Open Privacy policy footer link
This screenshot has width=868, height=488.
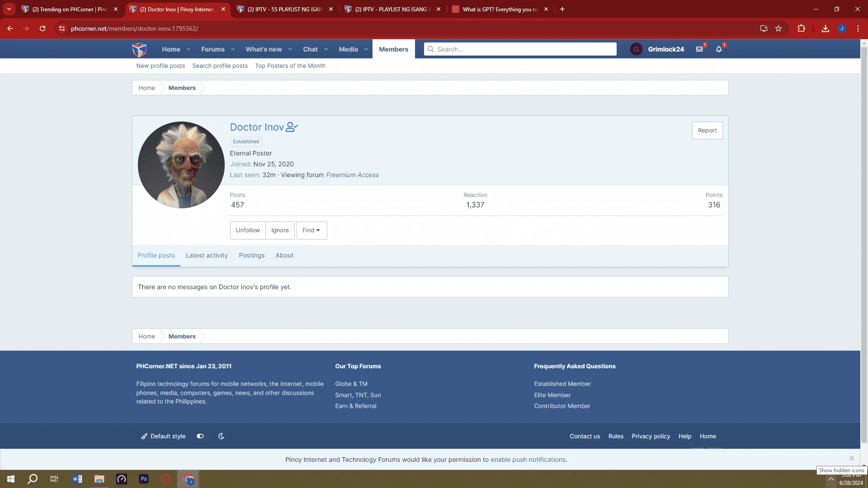[651, 436]
